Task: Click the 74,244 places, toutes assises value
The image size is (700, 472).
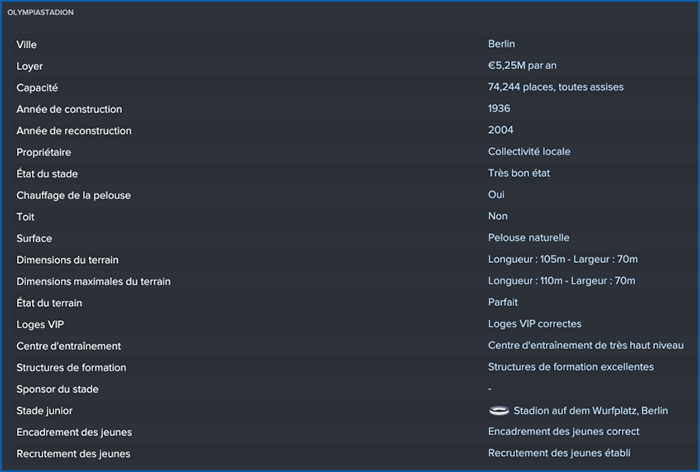Action: 555,87
